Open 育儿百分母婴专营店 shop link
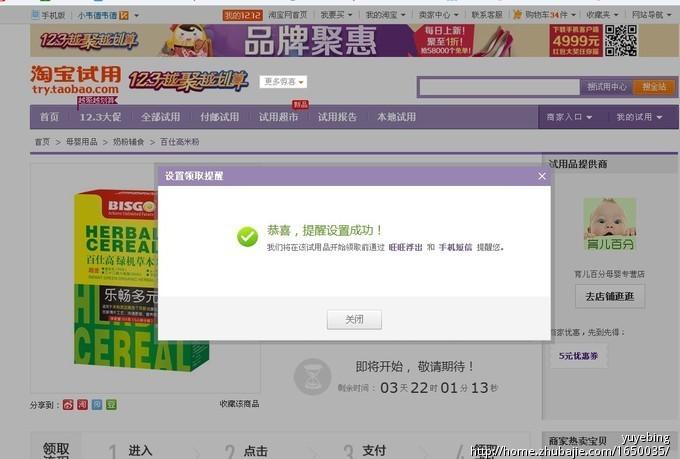The width and height of the screenshot is (680, 459). tap(609, 274)
